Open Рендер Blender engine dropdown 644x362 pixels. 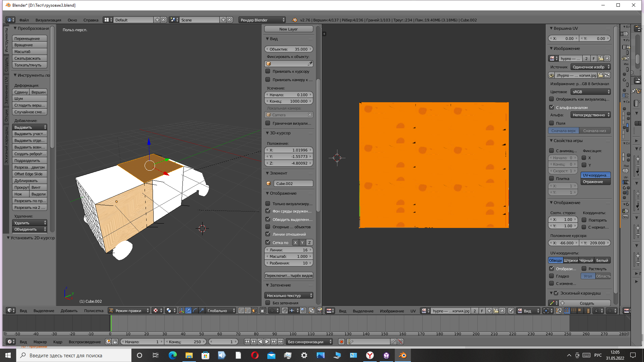coord(262,20)
